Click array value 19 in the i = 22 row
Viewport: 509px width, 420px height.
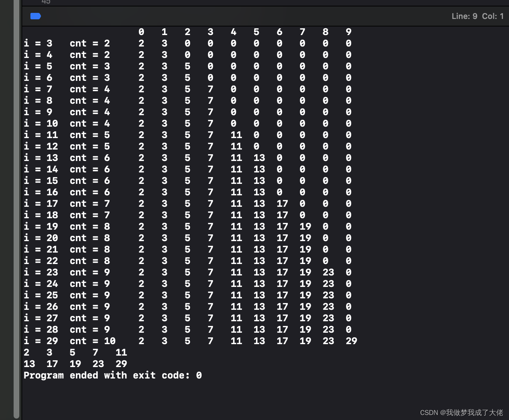pos(305,261)
